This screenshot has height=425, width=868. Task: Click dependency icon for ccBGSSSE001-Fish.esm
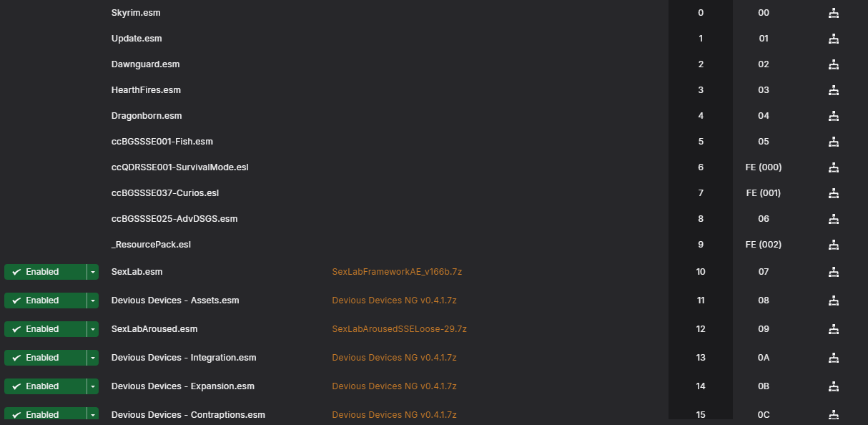click(833, 142)
